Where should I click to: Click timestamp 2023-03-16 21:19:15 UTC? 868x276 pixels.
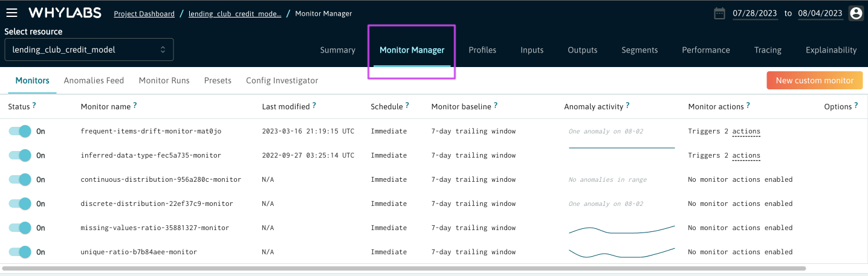[x=308, y=131]
